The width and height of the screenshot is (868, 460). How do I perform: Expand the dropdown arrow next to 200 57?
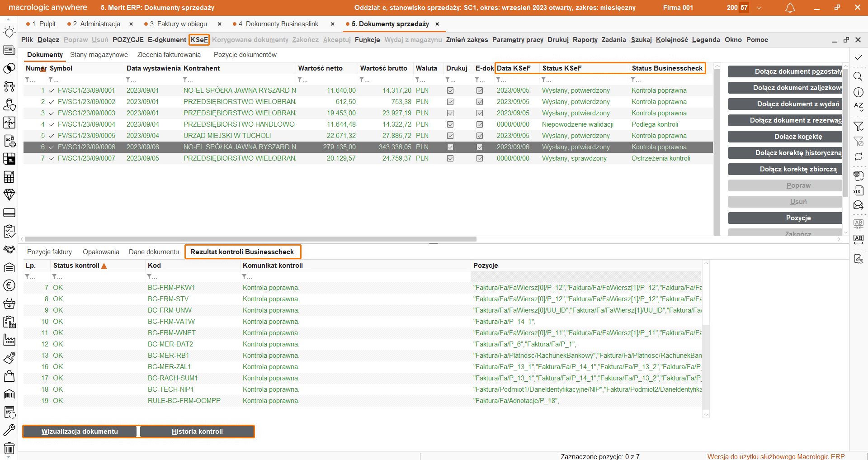pos(759,8)
